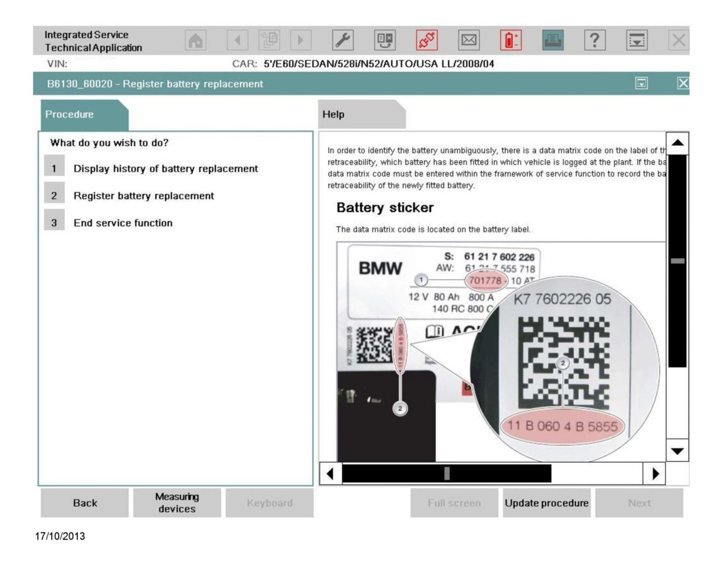The height and width of the screenshot is (563, 728).
Task: Click the CAR description 5'/E60/SEDAN/528i text
Action: click(379, 64)
